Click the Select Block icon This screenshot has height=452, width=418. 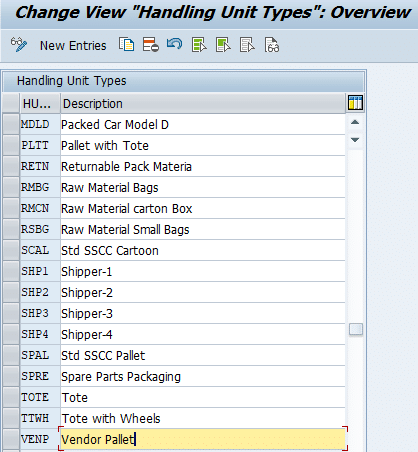[x=223, y=45]
